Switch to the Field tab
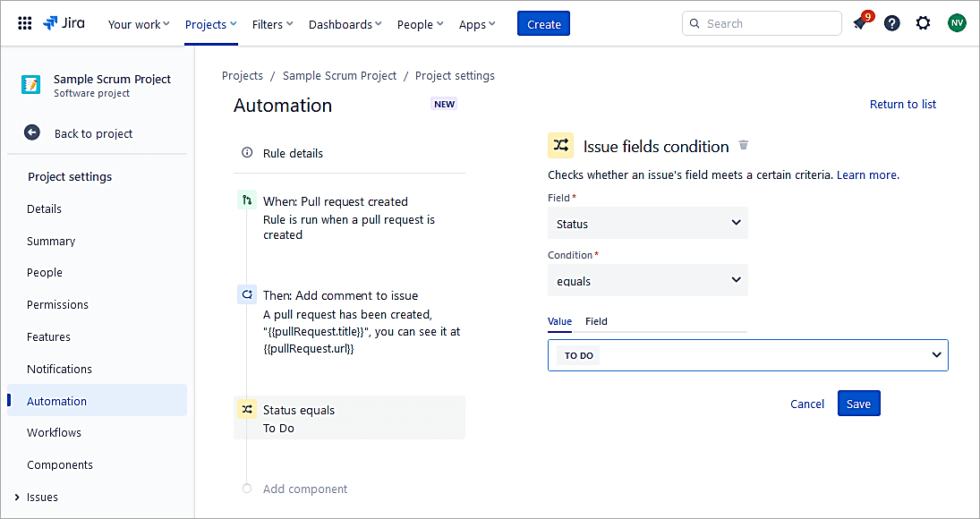Viewport: 980px width, 519px height. click(596, 321)
